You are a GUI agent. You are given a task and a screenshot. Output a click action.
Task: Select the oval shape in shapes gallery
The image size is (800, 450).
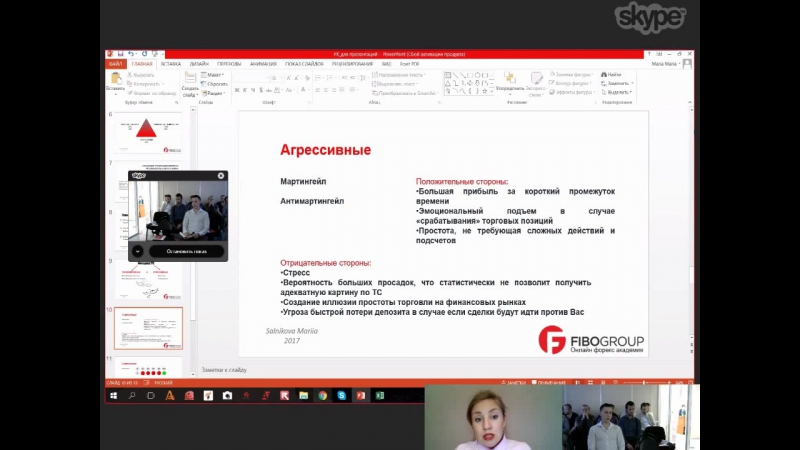point(478,75)
